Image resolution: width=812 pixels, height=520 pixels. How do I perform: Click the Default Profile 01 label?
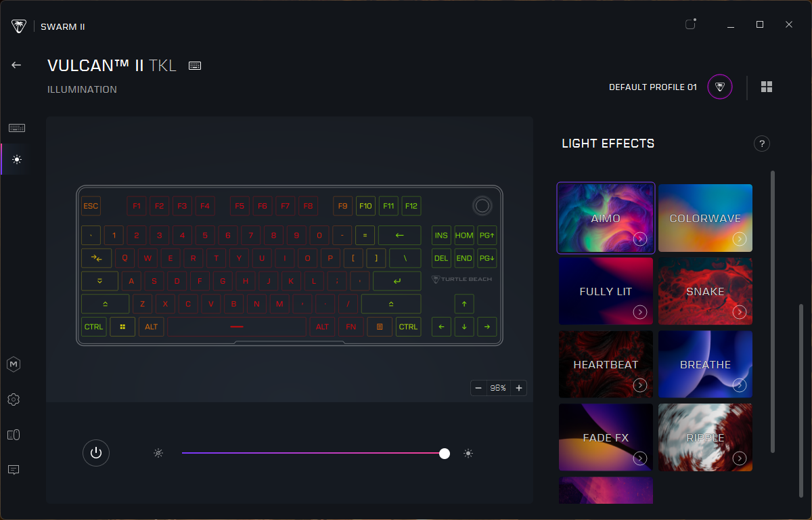[653, 87]
